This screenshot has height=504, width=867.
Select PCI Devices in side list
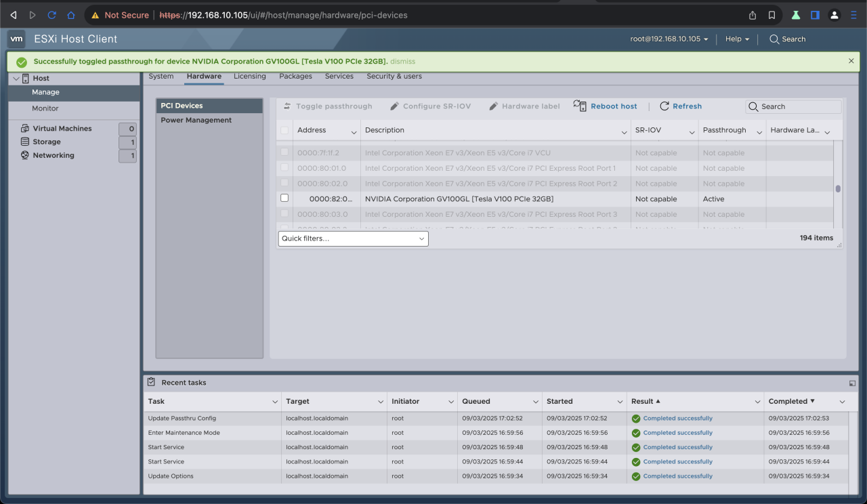[x=209, y=106]
